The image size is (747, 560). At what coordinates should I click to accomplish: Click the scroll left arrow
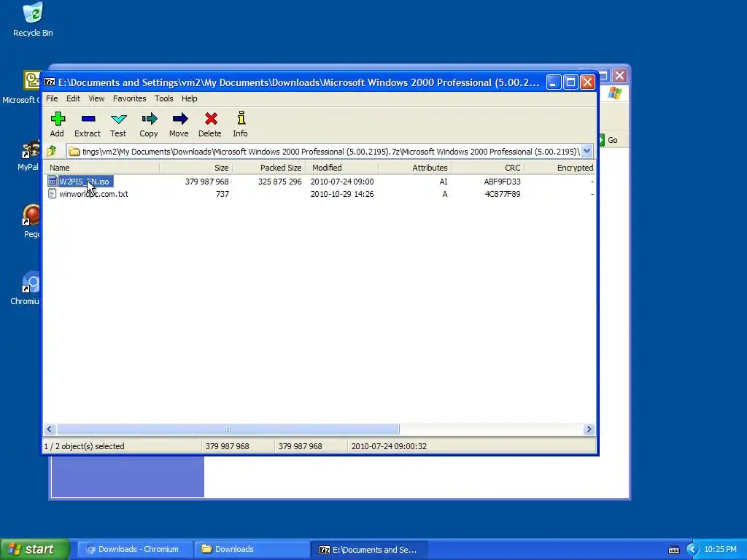[x=49, y=429]
